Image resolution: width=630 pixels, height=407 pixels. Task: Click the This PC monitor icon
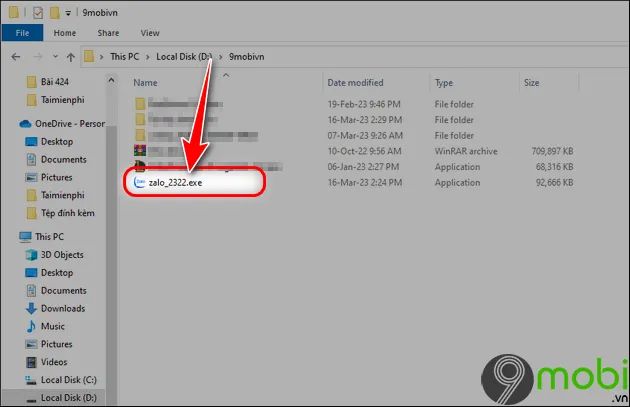point(25,237)
